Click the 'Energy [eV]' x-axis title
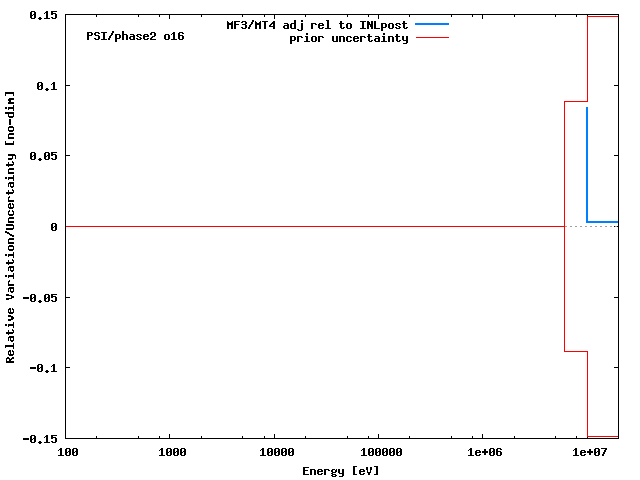The image size is (640, 480). pos(340,470)
